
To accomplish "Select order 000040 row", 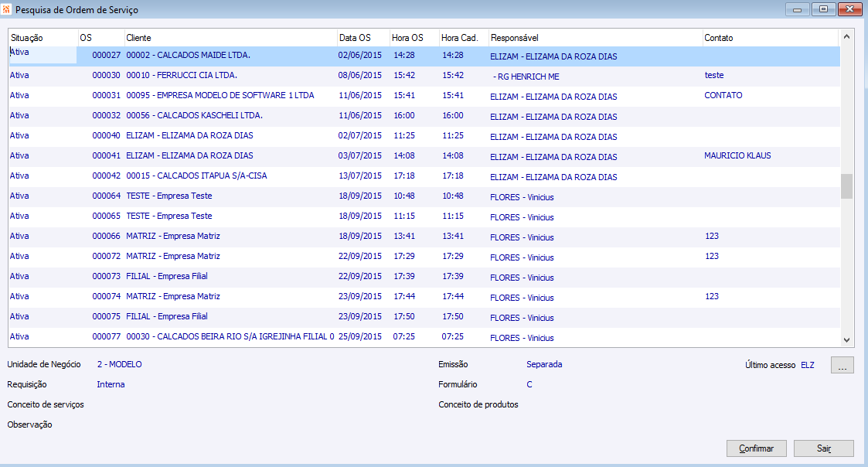I will 424,136.
